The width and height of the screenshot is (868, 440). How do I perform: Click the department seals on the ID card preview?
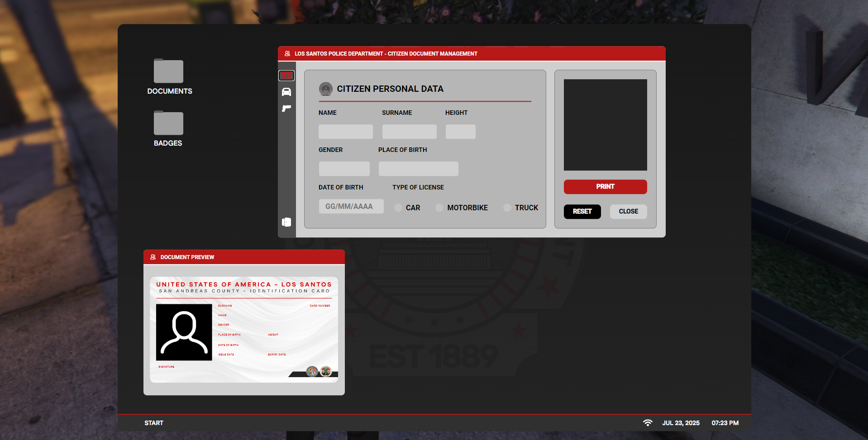point(318,371)
